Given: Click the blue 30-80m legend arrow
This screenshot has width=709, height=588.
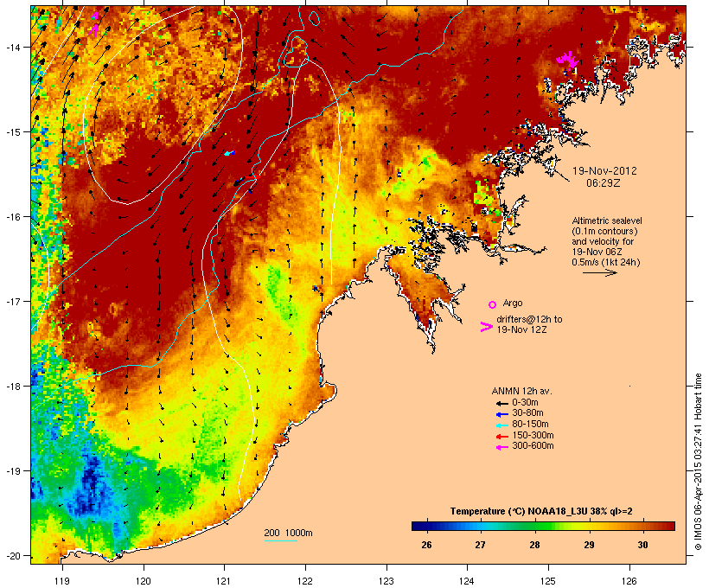Looking at the screenshot, I should (x=501, y=414).
